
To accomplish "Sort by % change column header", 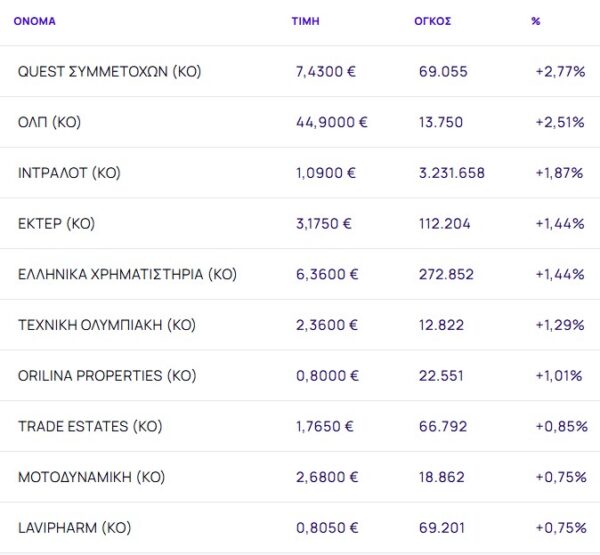I will tap(536, 21).
